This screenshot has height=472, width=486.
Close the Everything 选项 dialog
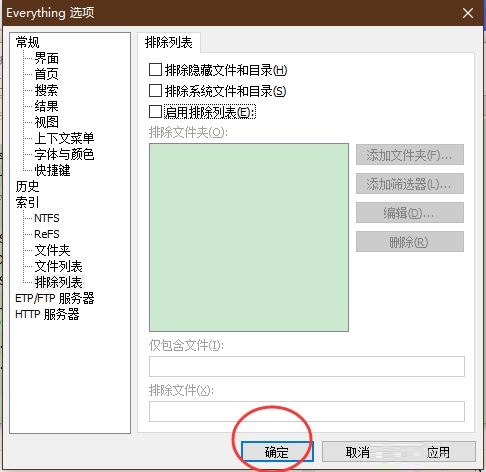point(468,13)
